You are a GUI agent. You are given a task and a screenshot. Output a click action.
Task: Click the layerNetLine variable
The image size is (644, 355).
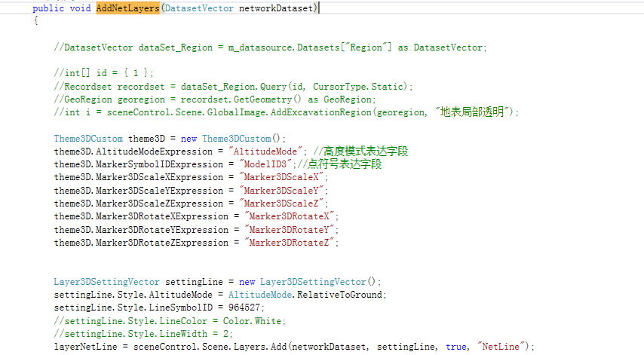pos(85,347)
